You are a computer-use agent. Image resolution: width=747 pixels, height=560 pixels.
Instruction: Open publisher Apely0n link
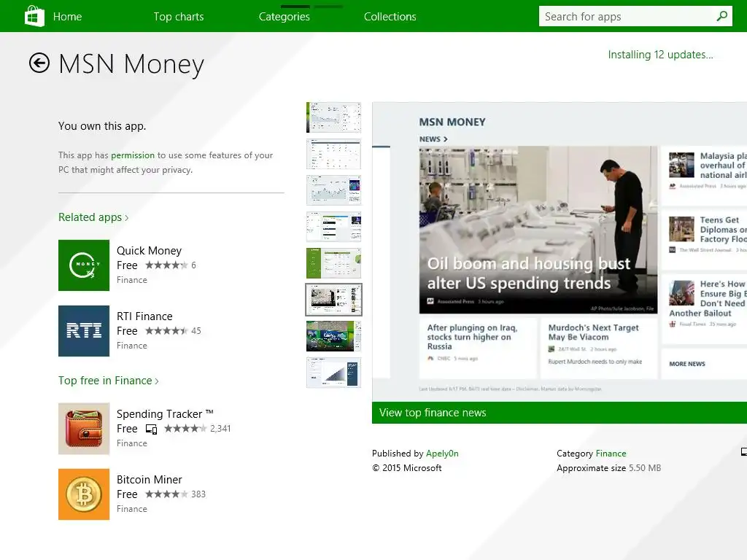(x=442, y=454)
